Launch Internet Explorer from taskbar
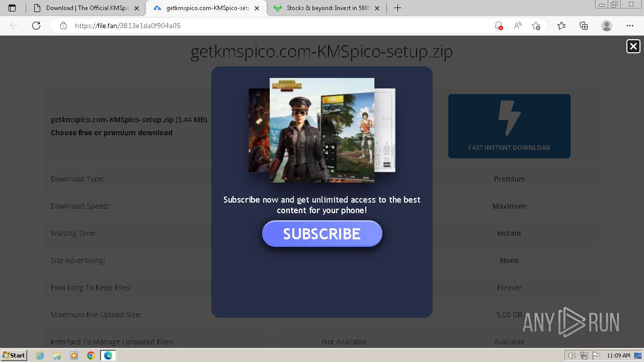 pos(40,355)
